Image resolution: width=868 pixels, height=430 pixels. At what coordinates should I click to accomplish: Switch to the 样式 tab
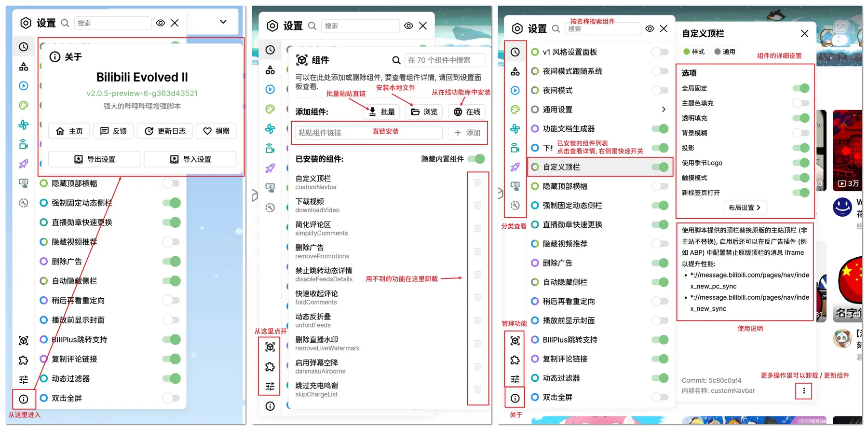click(693, 52)
